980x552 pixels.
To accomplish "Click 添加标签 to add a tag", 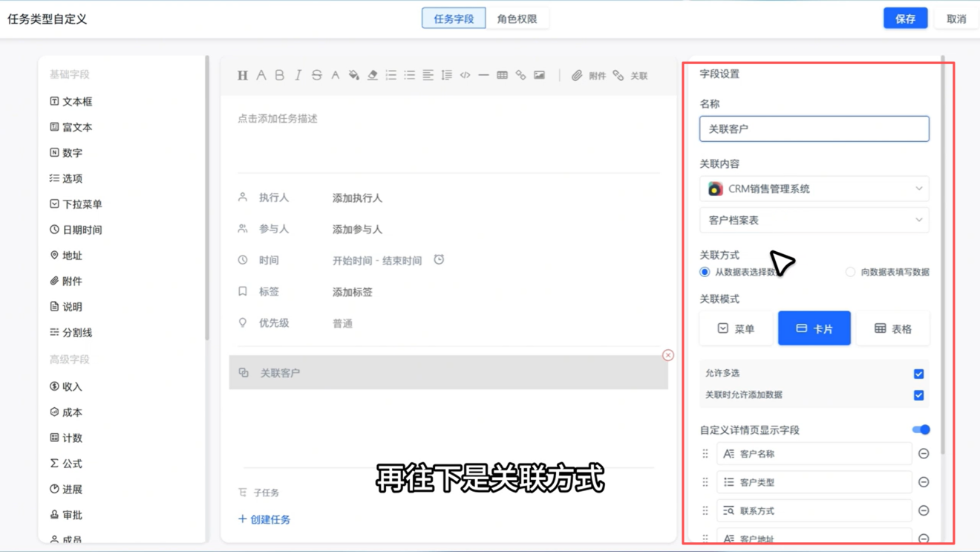I will [353, 292].
